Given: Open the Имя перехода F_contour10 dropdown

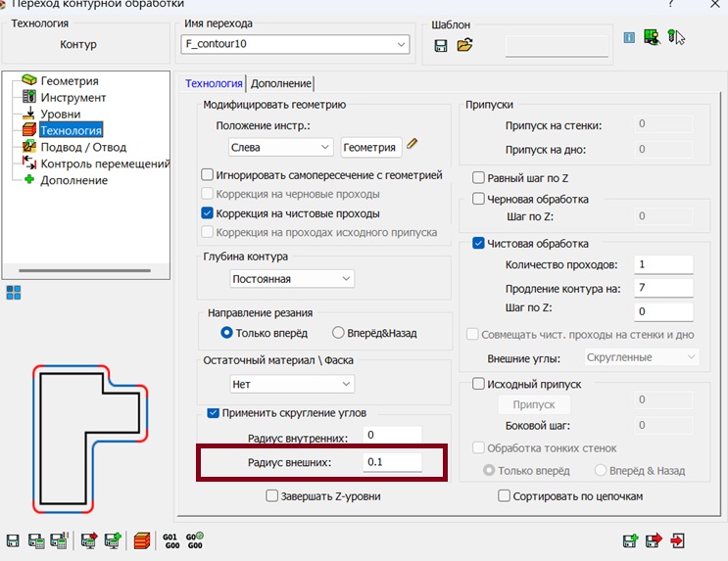Looking at the screenshot, I should point(295,44).
